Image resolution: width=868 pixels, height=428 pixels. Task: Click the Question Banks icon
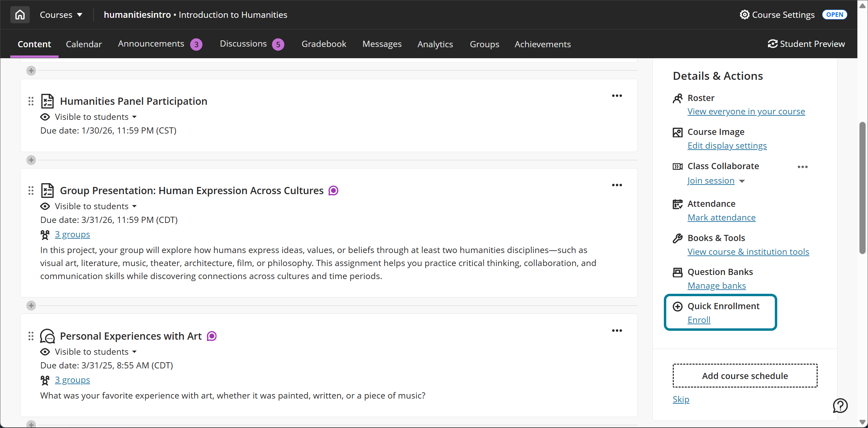[678, 272]
